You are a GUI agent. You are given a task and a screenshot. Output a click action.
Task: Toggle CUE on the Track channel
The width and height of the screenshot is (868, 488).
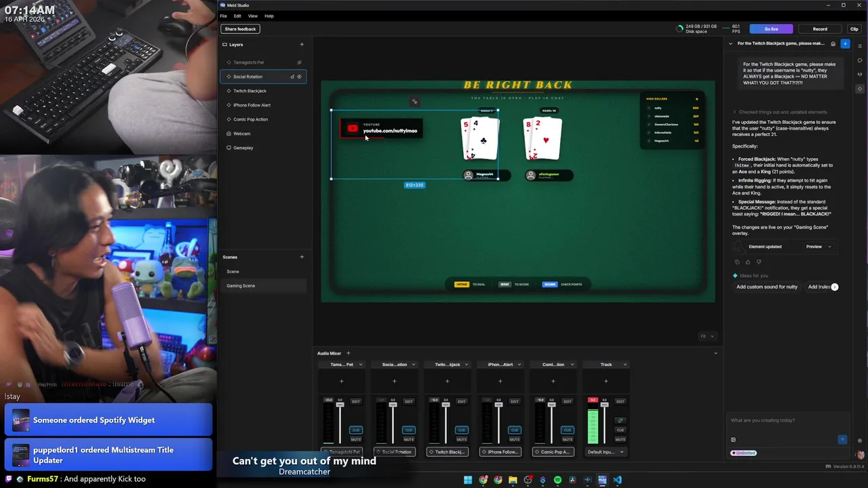pos(620,430)
